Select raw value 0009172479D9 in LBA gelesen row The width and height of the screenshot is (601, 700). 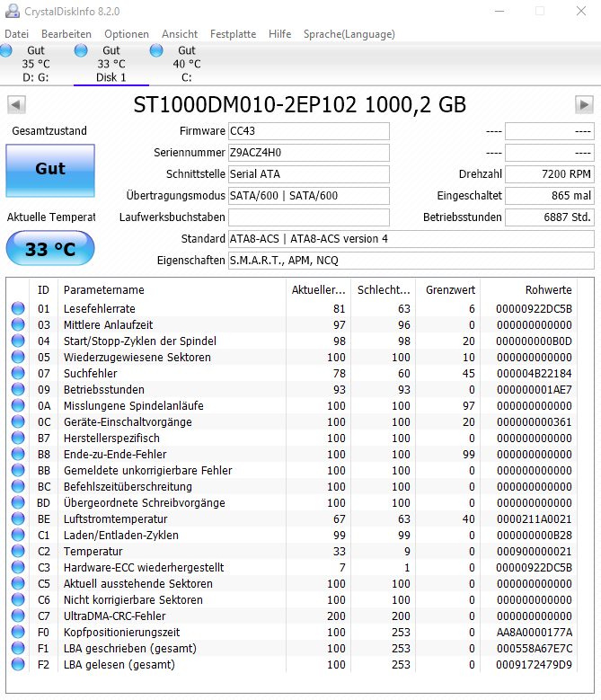coord(534,664)
